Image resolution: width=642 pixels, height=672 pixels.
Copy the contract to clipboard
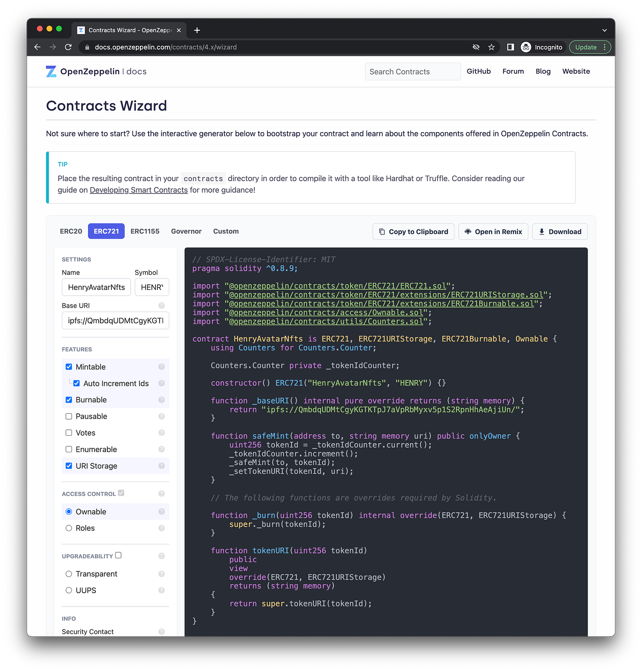point(414,232)
